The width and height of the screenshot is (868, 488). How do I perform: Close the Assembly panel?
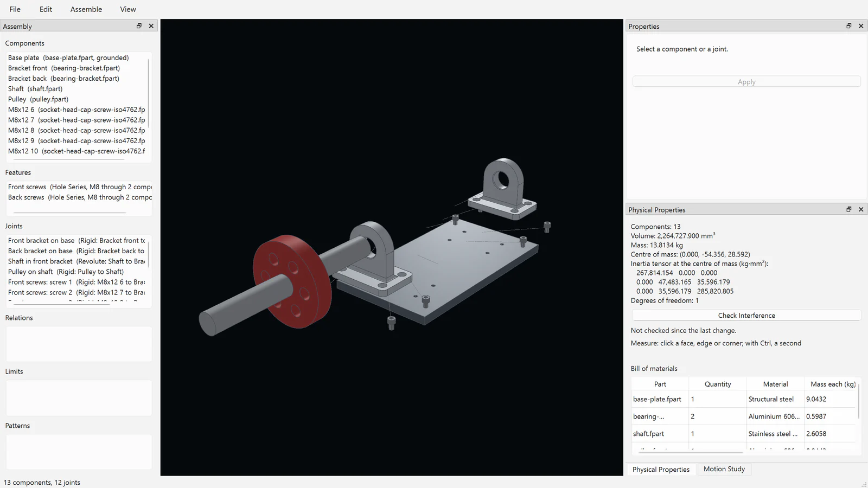[x=151, y=26]
